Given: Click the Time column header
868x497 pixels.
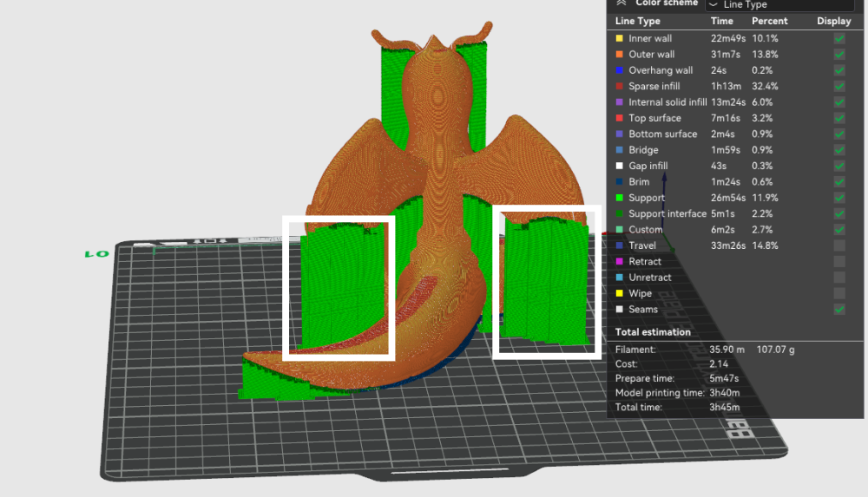Looking at the screenshot, I should 722,21.
